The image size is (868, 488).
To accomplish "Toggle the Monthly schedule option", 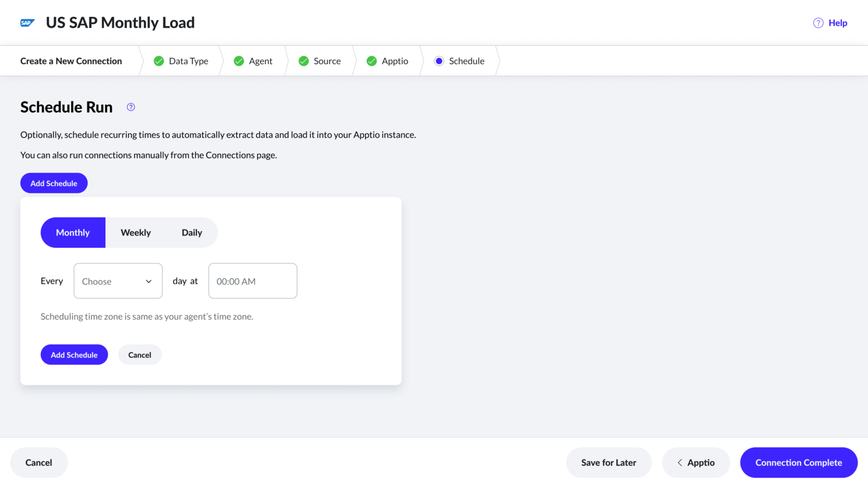I will (72, 232).
